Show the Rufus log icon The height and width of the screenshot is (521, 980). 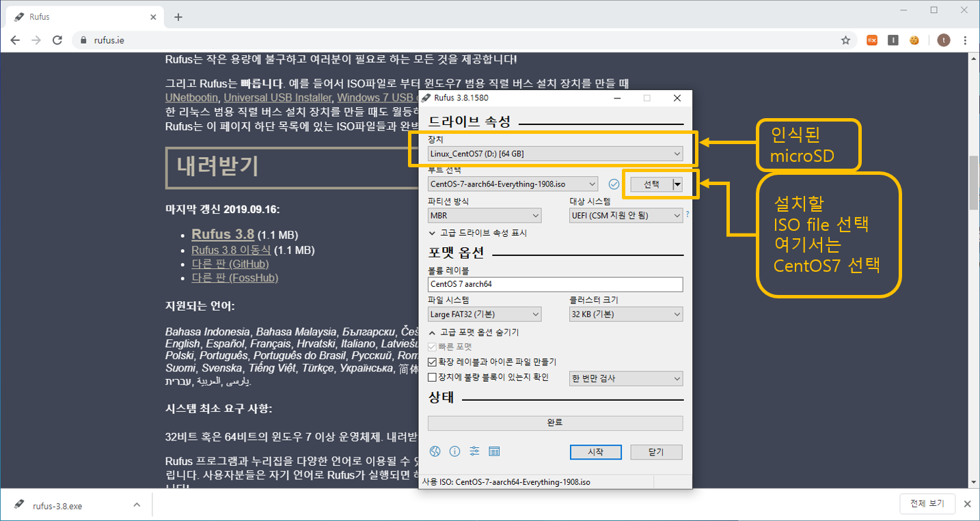click(494, 451)
